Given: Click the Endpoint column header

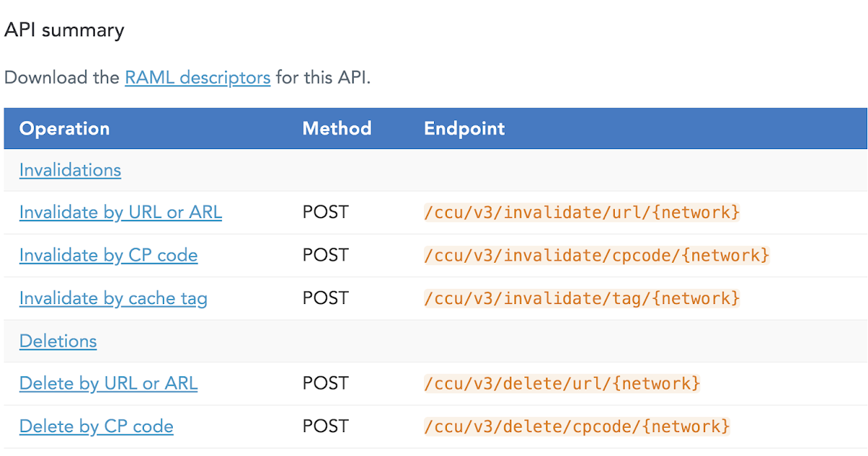Looking at the screenshot, I should (x=464, y=128).
